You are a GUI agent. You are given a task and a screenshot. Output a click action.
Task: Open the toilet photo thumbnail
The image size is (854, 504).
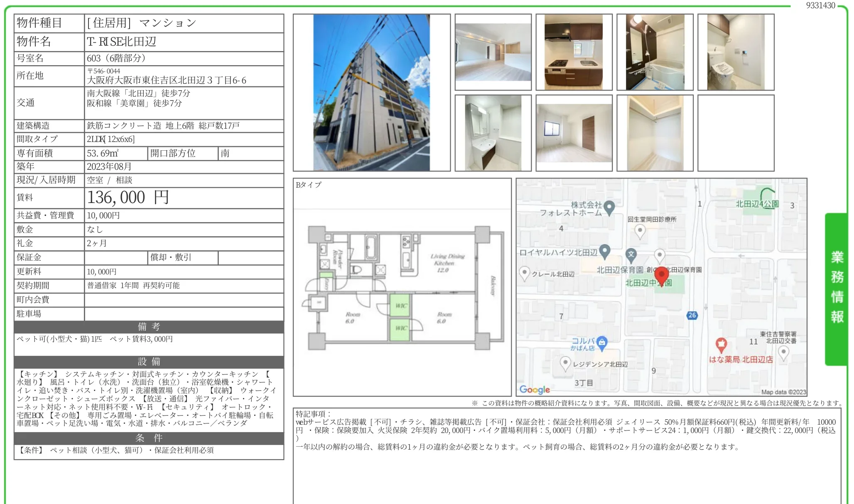[x=736, y=52]
